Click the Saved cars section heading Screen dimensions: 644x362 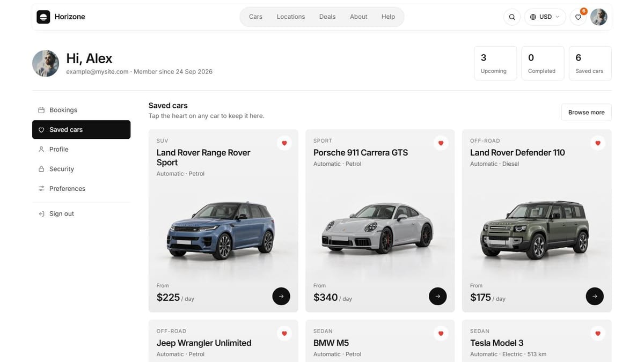[x=168, y=106]
